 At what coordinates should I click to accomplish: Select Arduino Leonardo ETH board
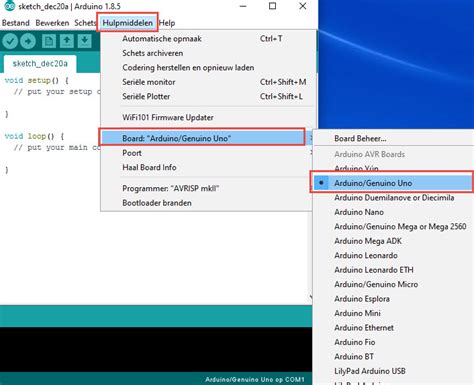pyautogui.click(x=393, y=270)
